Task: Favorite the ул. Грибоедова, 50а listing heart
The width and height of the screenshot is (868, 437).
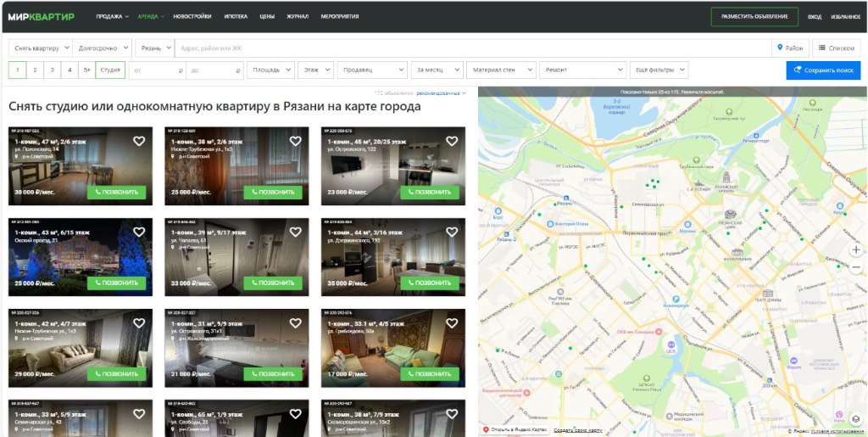Action: tap(452, 323)
